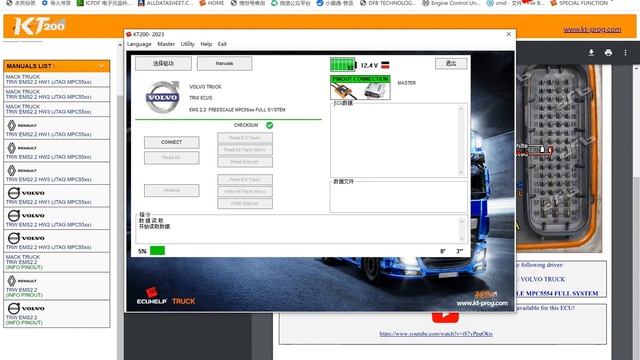
Task: Click the greyed Read Int Flash Micro button
Action: point(244,150)
